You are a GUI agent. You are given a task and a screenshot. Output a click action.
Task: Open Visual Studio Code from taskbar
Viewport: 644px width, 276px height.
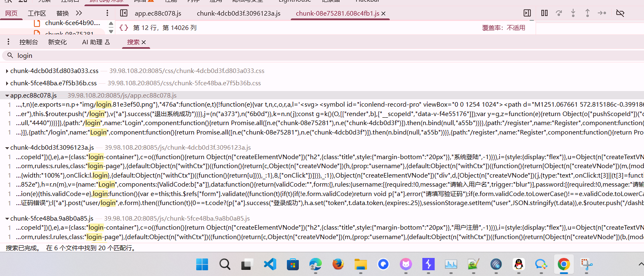point(270,264)
